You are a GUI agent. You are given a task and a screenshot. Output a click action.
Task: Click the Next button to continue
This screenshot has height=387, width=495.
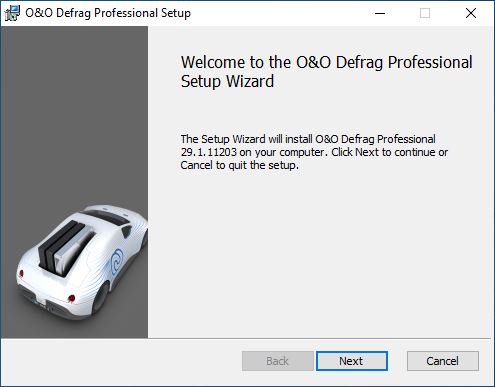pyautogui.click(x=352, y=361)
